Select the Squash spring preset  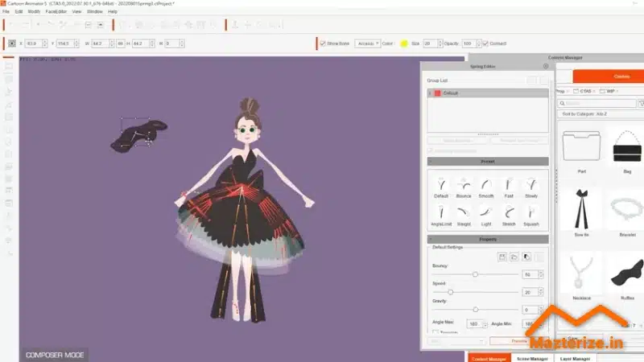pos(531,216)
